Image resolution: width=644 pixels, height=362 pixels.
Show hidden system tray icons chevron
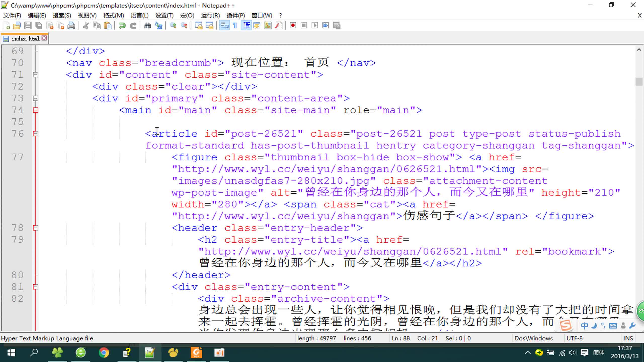click(x=528, y=352)
